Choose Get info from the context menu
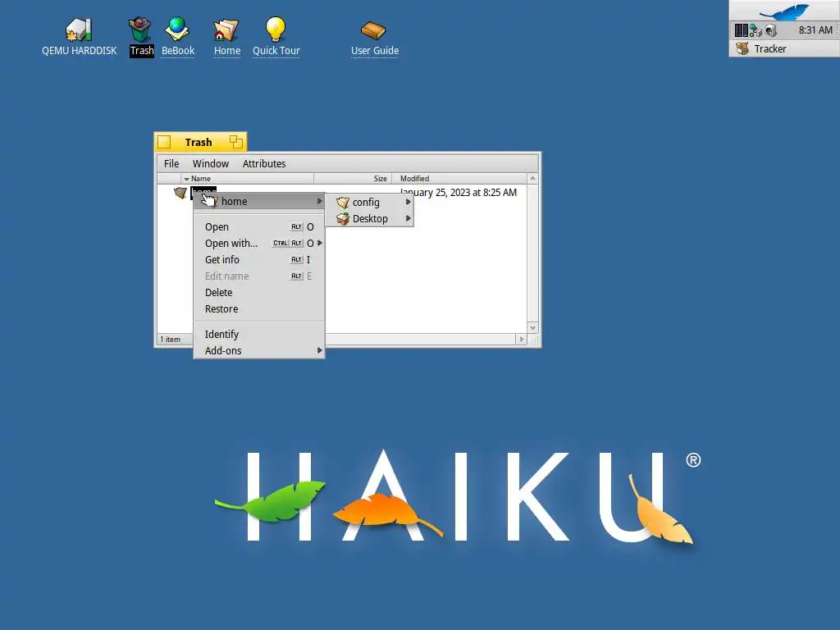 [x=259, y=260]
